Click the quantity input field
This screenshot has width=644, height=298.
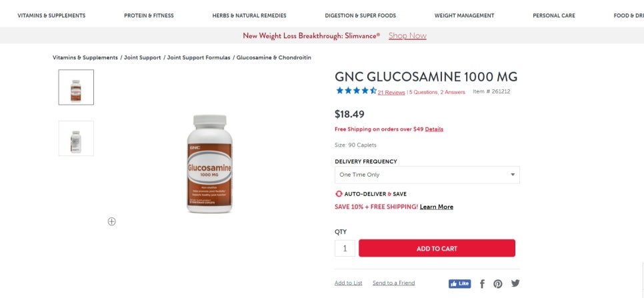(345, 249)
